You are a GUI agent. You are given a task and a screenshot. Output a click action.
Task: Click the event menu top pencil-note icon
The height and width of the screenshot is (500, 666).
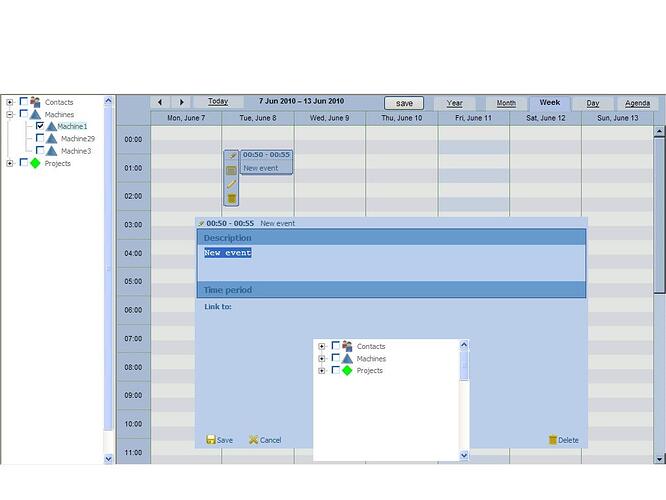(231, 156)
